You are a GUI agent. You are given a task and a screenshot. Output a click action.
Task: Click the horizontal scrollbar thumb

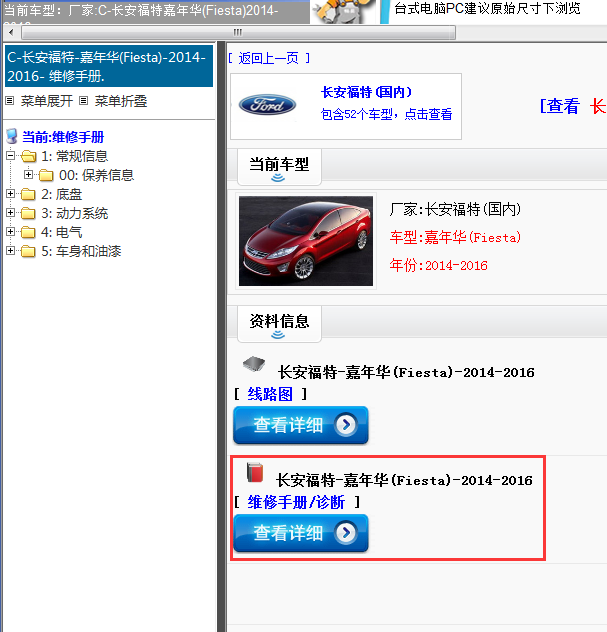pos(238,32)
